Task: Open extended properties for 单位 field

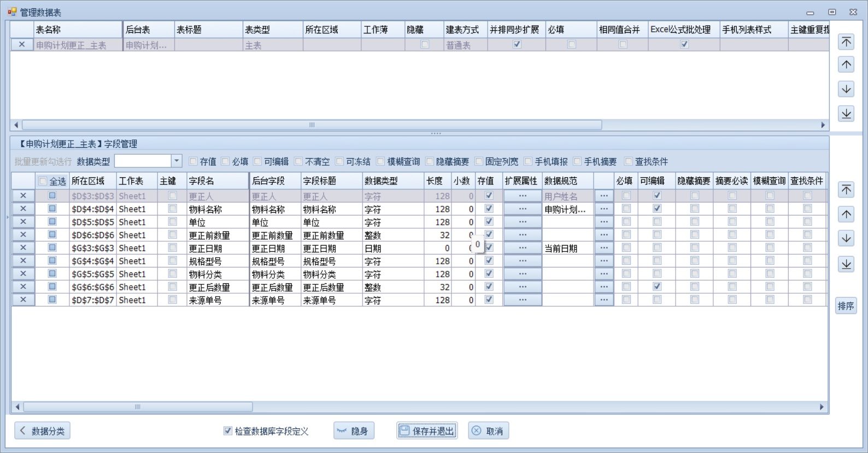Action: (523, 222)
